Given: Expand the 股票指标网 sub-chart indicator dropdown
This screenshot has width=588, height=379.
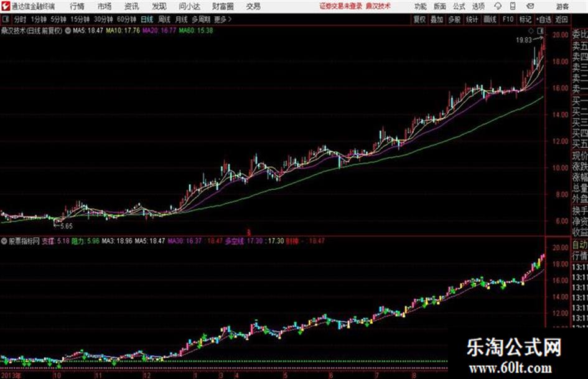Looking at the screenshot, I should tap(4, 241).
